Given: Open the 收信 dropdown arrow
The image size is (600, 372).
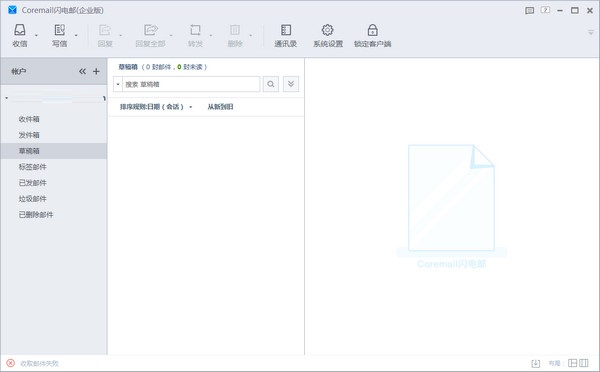Looking at the screenshot, I should click(36, 36).
